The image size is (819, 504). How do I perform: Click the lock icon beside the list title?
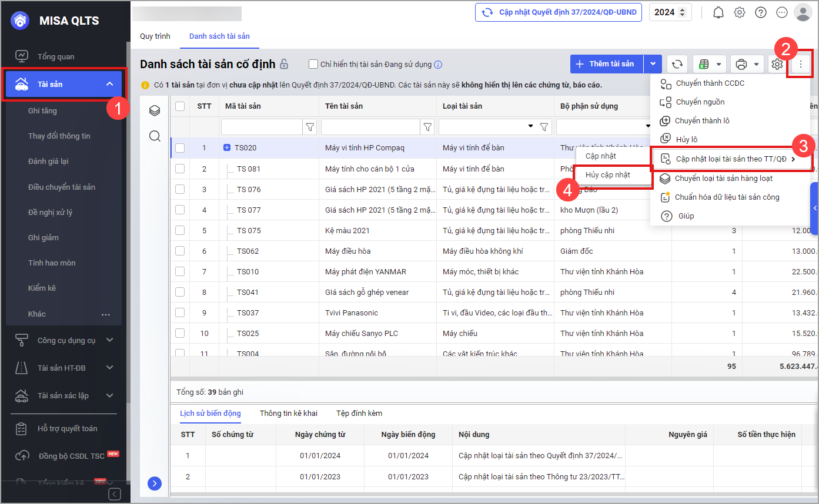coord(284,64)
